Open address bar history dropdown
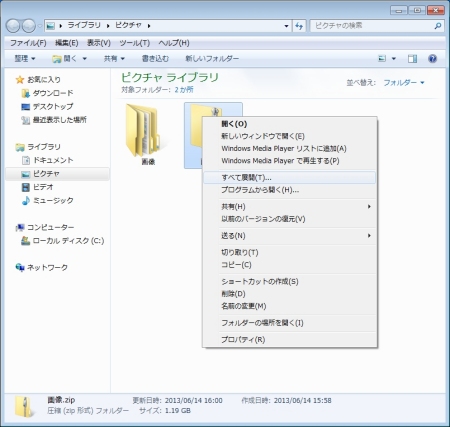The height and width of the screenshot is (427, 450). point(286,26)
